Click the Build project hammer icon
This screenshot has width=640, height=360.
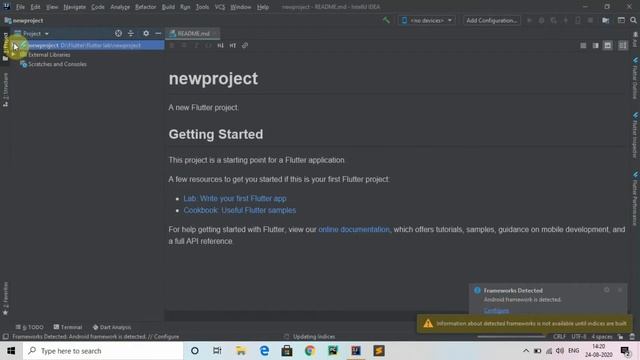[x=386, y=20]
